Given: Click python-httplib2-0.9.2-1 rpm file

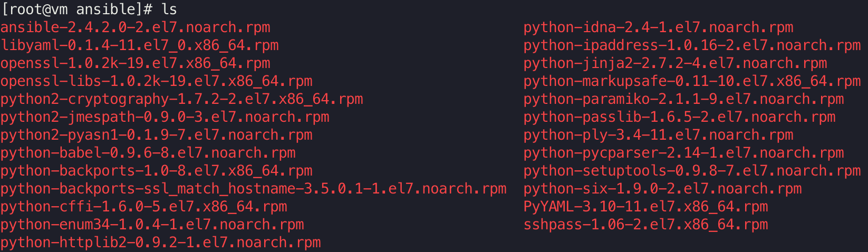Looking at the screenshot, I should pyautogui.click(x=160, y=243).
